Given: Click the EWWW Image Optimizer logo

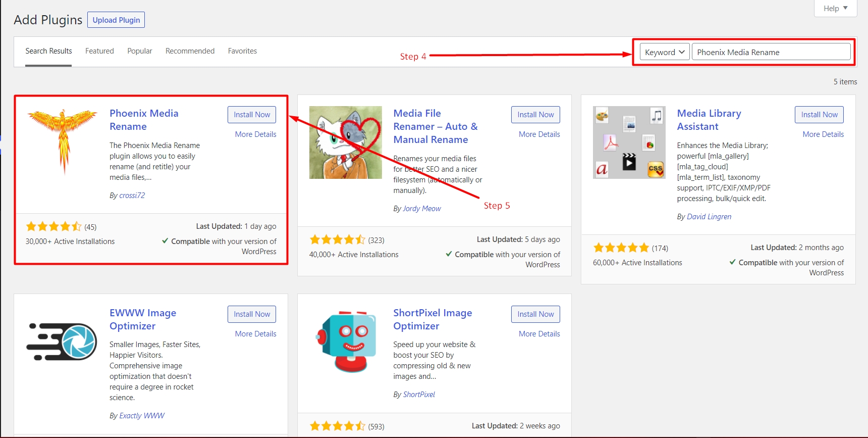Looking at the screenshot, I should [x=62, y=342].
